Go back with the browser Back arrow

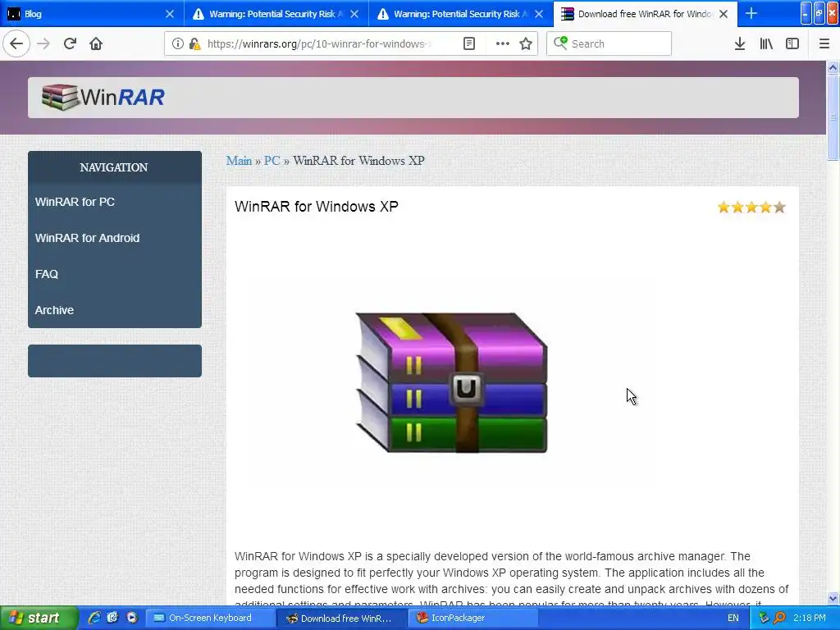pyautogui.click(x=16, y=43)
